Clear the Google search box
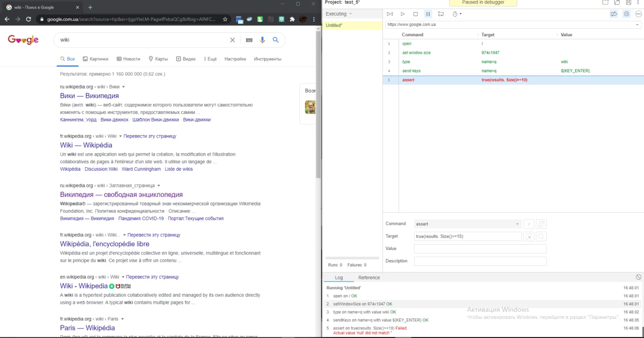Viewport: 644px width, 338px height. click(x=232, y=40)
